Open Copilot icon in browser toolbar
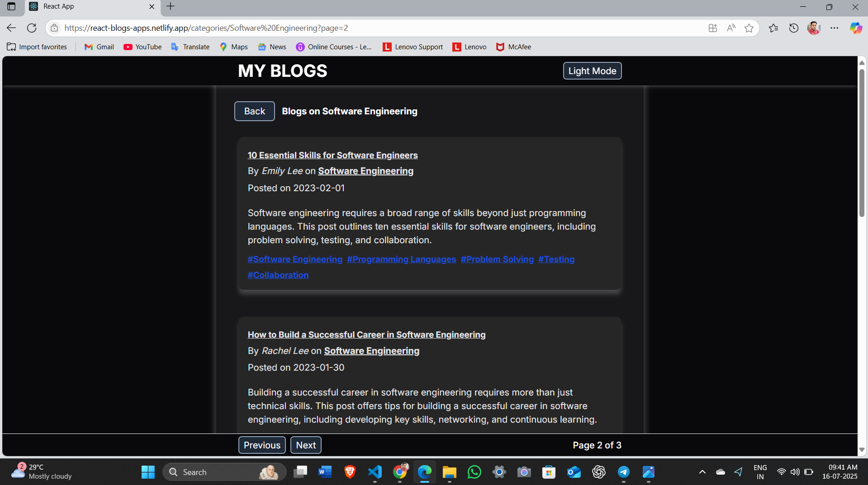Screen dimensions: 868x485 point(855,28)
